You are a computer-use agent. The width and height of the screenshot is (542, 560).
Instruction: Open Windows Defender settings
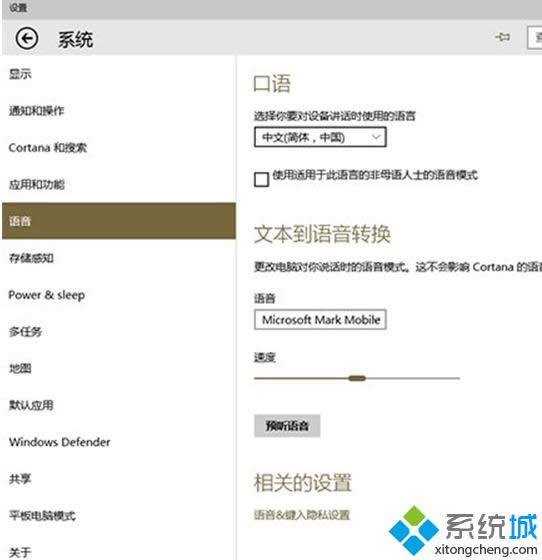(x=60, y=442)
